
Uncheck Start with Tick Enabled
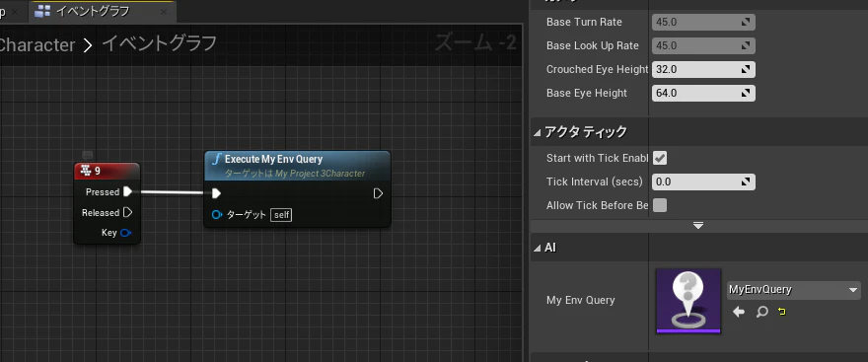tap(660, 158)
